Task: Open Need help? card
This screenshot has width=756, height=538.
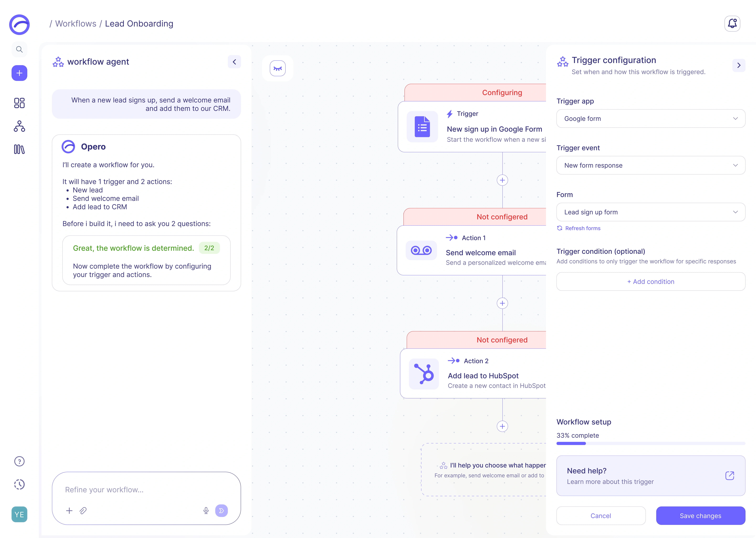Action: pos(651,476)
